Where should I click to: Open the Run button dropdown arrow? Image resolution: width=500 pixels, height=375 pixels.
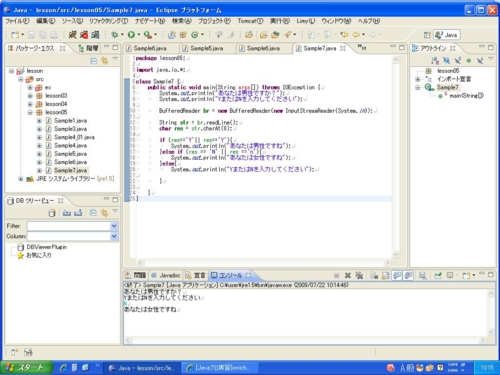(139, 35)
